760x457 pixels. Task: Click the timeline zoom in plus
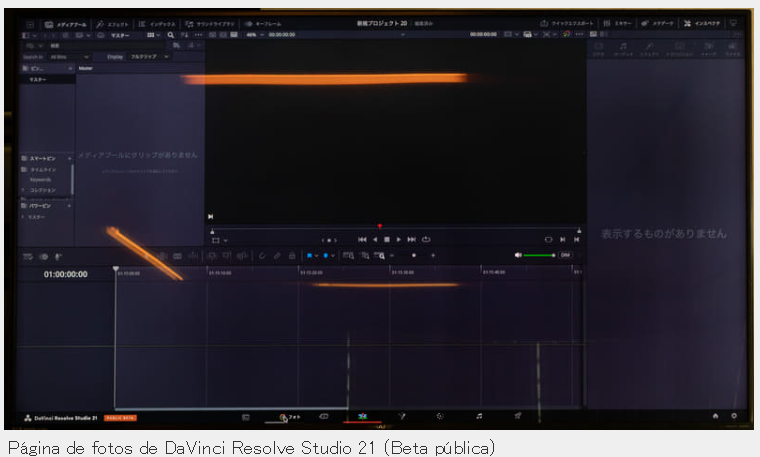(433, 255)
